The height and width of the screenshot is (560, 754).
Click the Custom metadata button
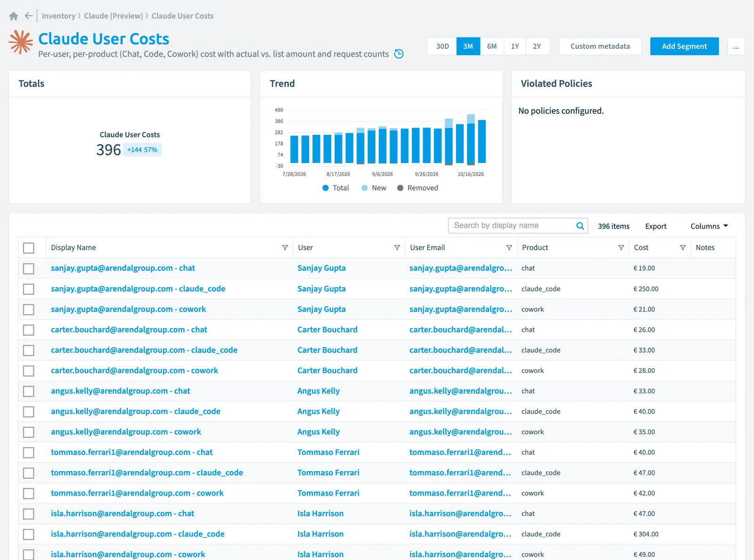[600, 47]
